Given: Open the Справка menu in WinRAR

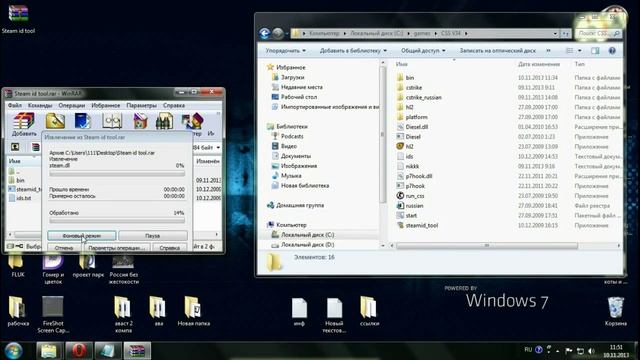Looking at the screenshot, I should [174, 105].
